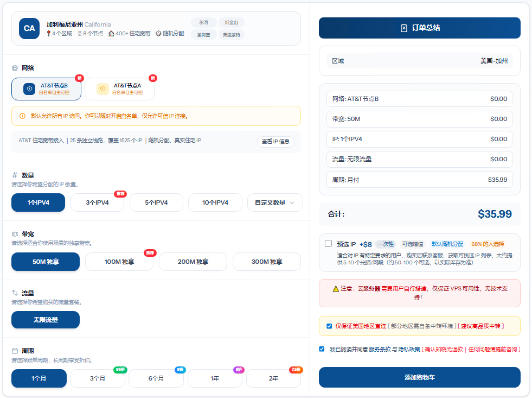This screenshot has height=399, width=532.
Task: Click the yellow warning triangle in 注意 notice
Action: [336, 288]
